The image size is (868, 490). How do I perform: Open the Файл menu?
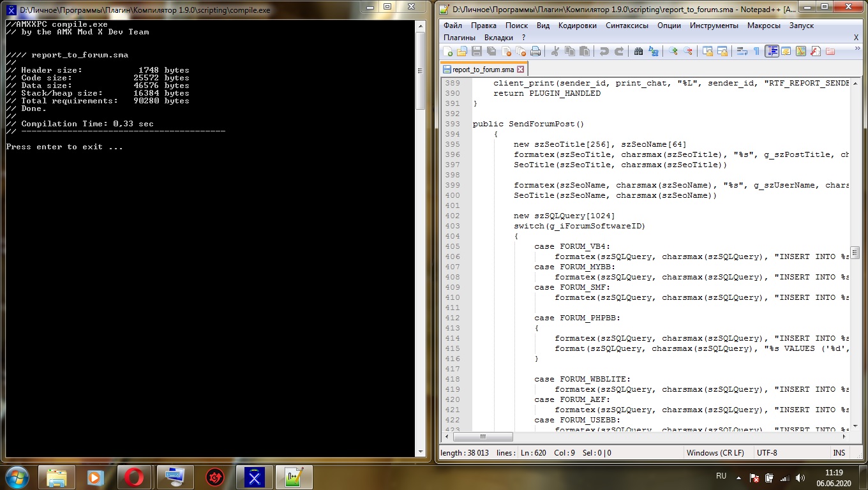(x=453, y=26)
